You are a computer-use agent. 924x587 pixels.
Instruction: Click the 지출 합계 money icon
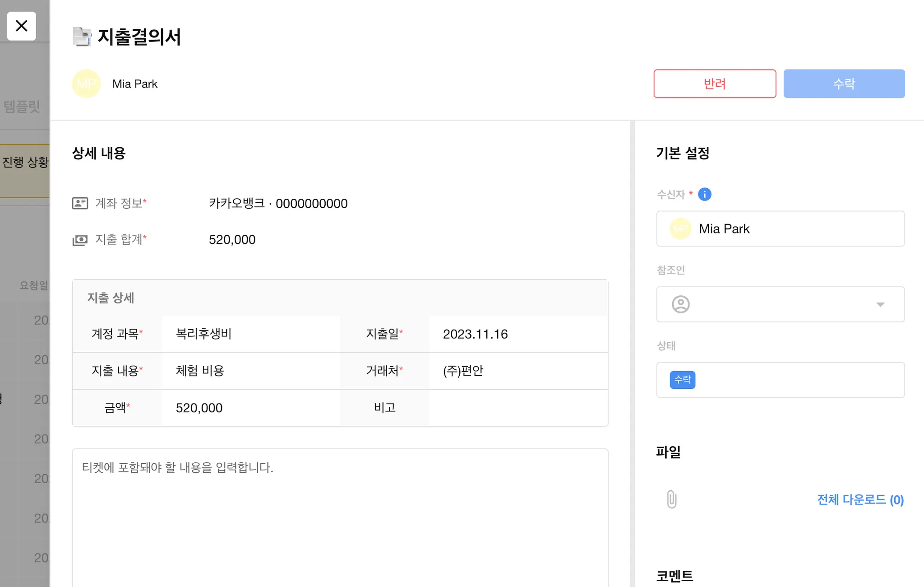pyautogui.click(x=80, y=240)
